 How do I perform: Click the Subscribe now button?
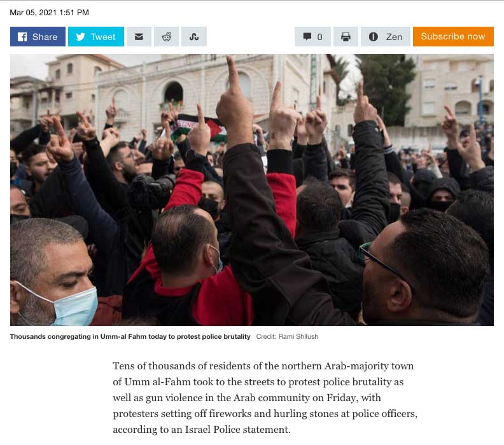pyautogui.click(x=453, y=37)
